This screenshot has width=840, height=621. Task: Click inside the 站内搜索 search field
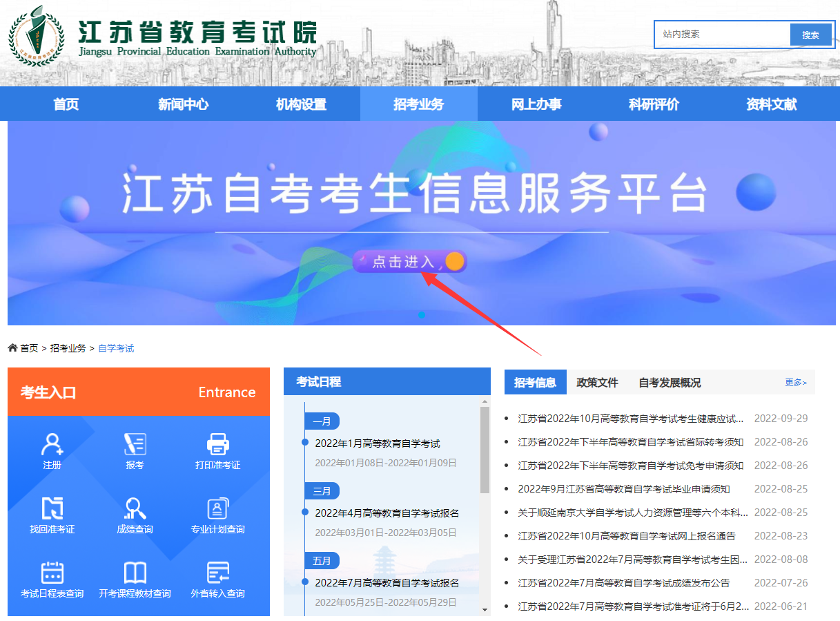(718, 35)
